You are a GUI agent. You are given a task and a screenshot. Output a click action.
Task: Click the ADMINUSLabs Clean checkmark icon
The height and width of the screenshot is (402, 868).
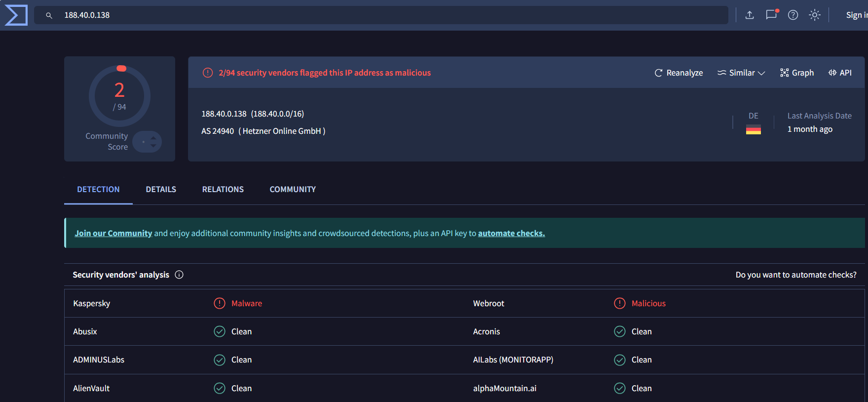point(220,360)
